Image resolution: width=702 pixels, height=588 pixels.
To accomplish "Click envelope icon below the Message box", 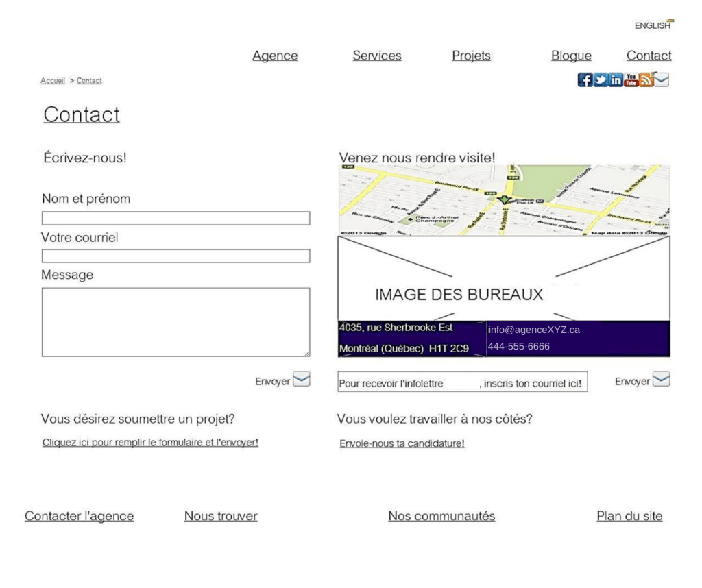I will tap(302, 380).
